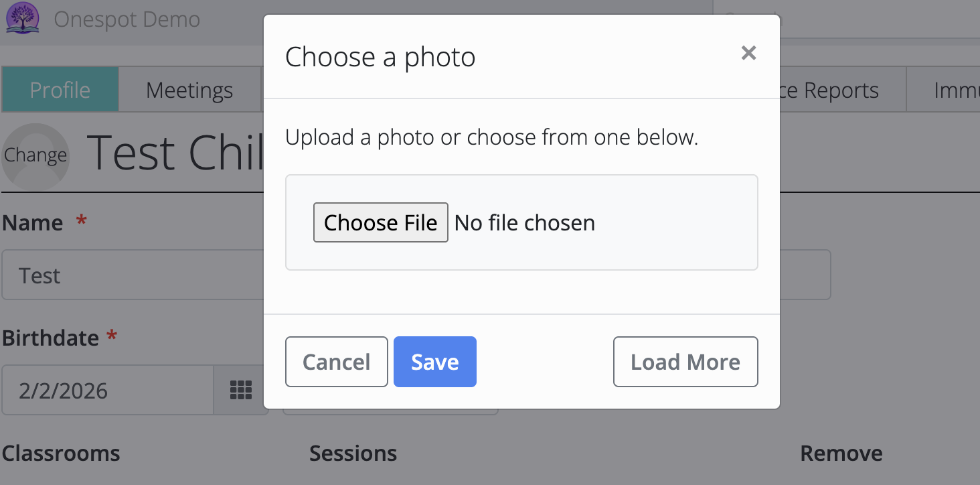The height and width of the screenshot is (485, 980).
Task: Click the Onespot Demo site title
Action: 127,19
